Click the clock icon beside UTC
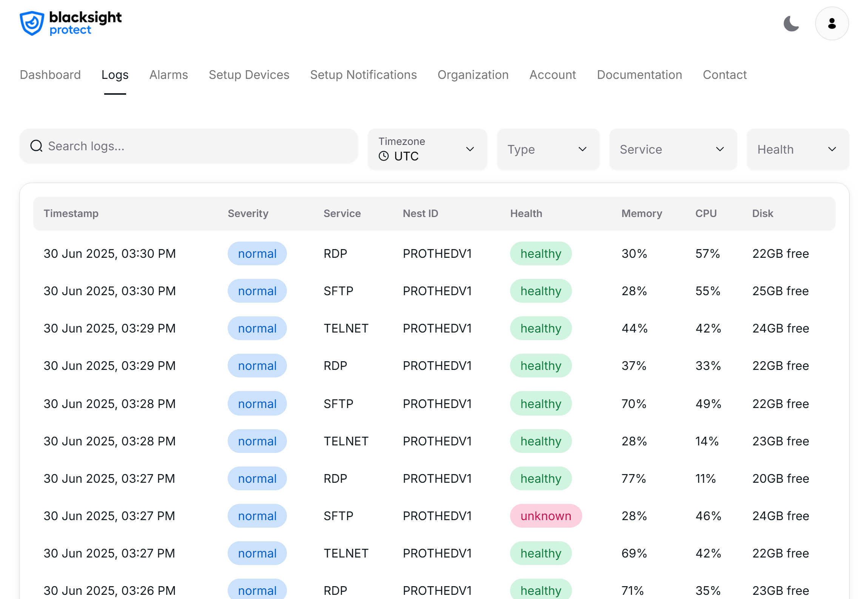Screen dimensions: 868x599 click(383, 156)
